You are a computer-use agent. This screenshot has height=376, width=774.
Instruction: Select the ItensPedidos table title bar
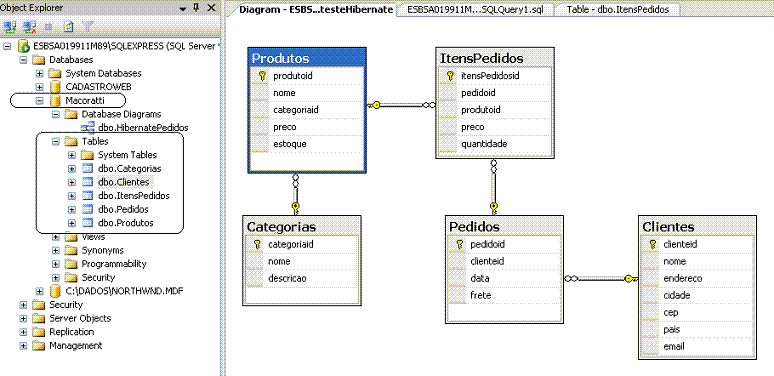[x=495, y=58]
